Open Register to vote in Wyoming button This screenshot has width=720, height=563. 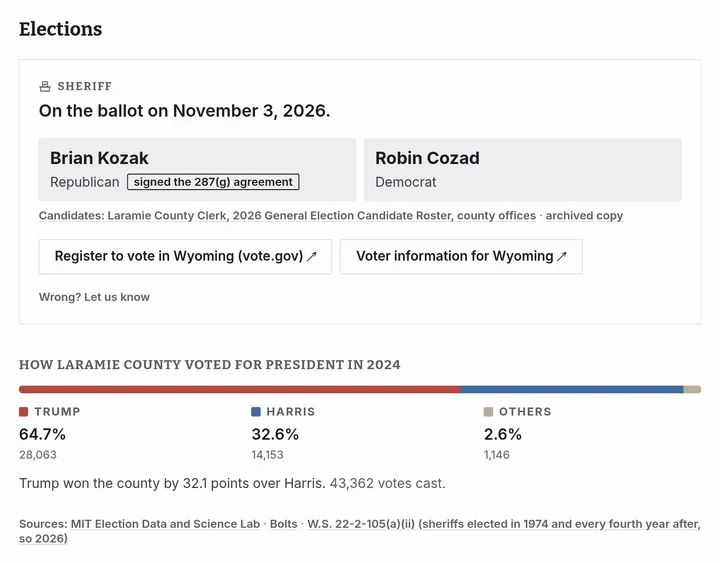[x=185, y=256]
